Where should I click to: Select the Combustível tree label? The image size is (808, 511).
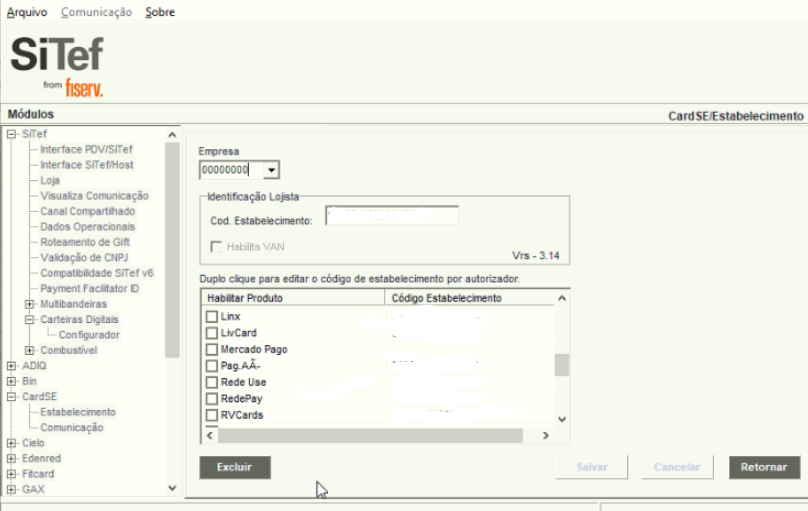69,350
